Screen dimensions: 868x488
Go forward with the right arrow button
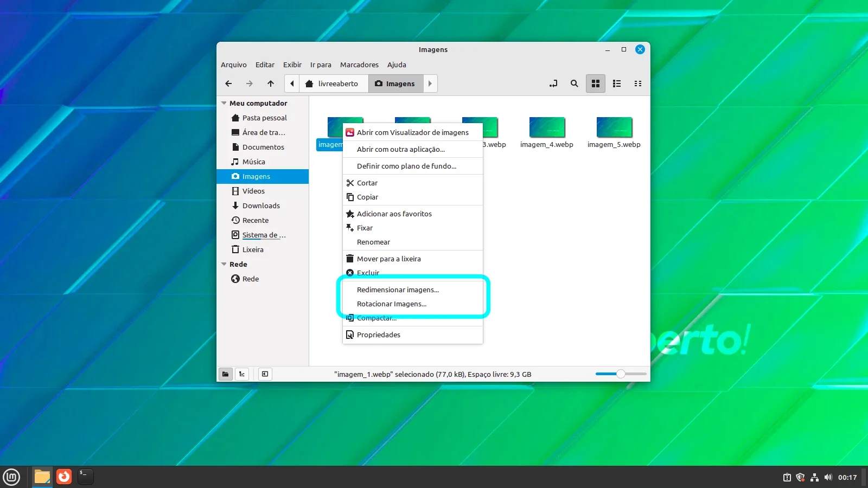click(250, 84)
